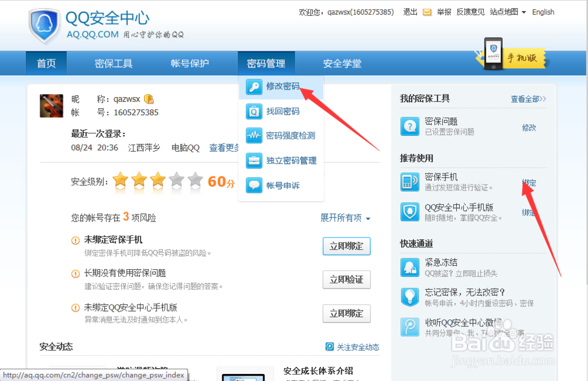Click 查看全部>> in 我的密保工具
This screenshot has width=588, height=381.
(529, 99)
